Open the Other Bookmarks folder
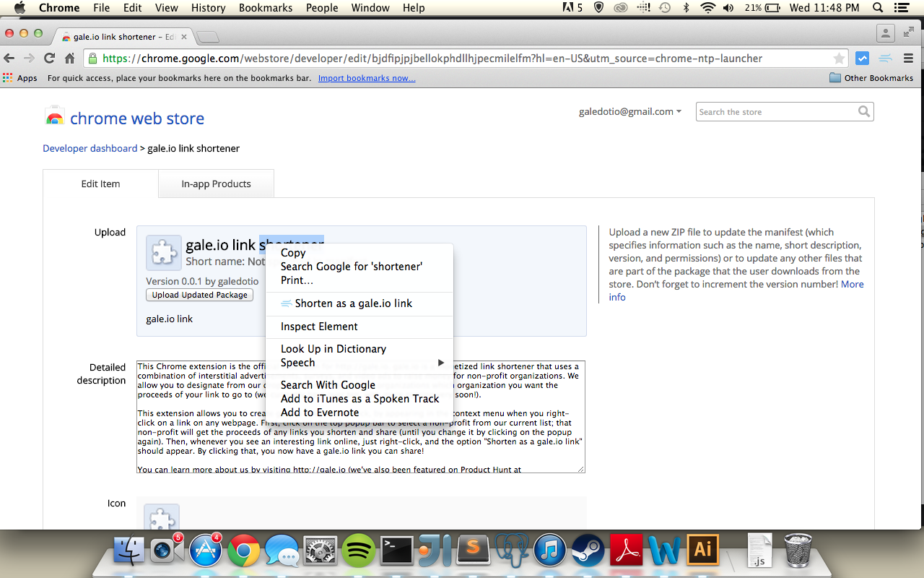924x578 pixels. [x=871, y=78]
